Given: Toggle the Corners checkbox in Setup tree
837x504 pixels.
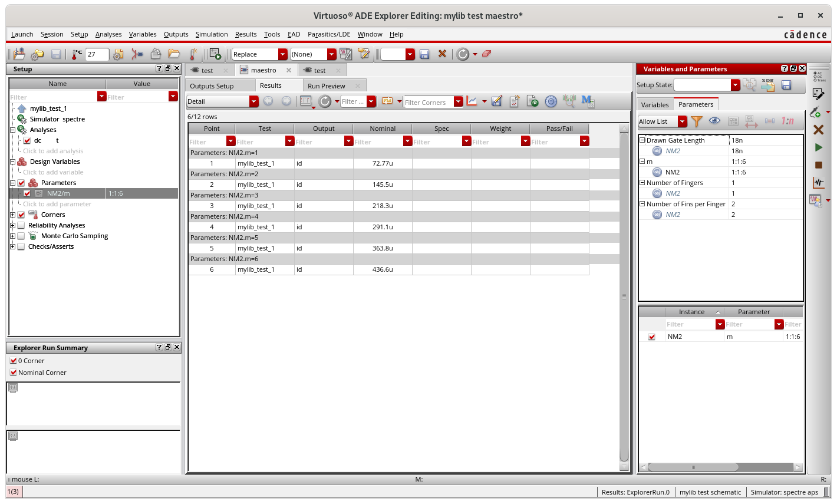Looking at the screenshot, I should pos(21,215).
